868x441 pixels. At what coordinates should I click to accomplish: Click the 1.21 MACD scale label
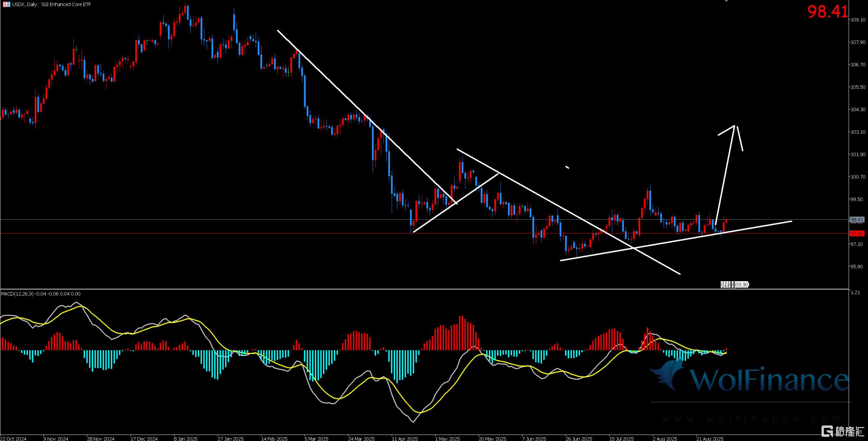pyautogui.click(x=855, y=292)
